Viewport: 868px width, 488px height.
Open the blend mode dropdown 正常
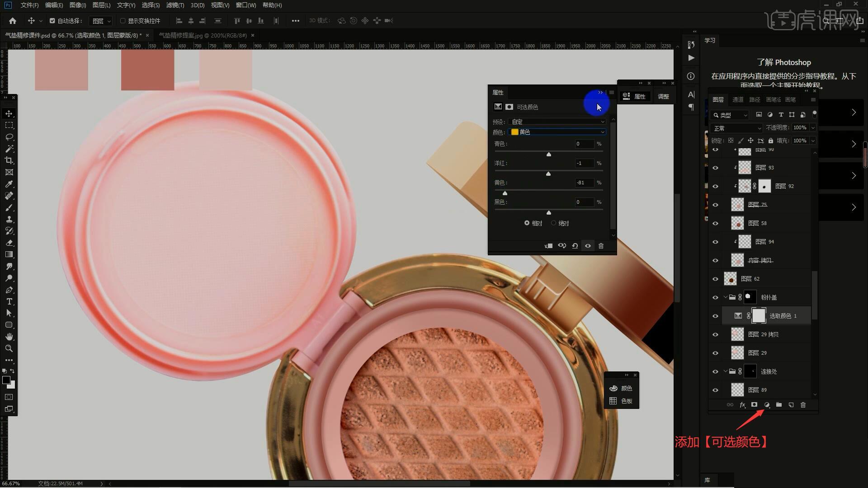(x=736, y=128)
